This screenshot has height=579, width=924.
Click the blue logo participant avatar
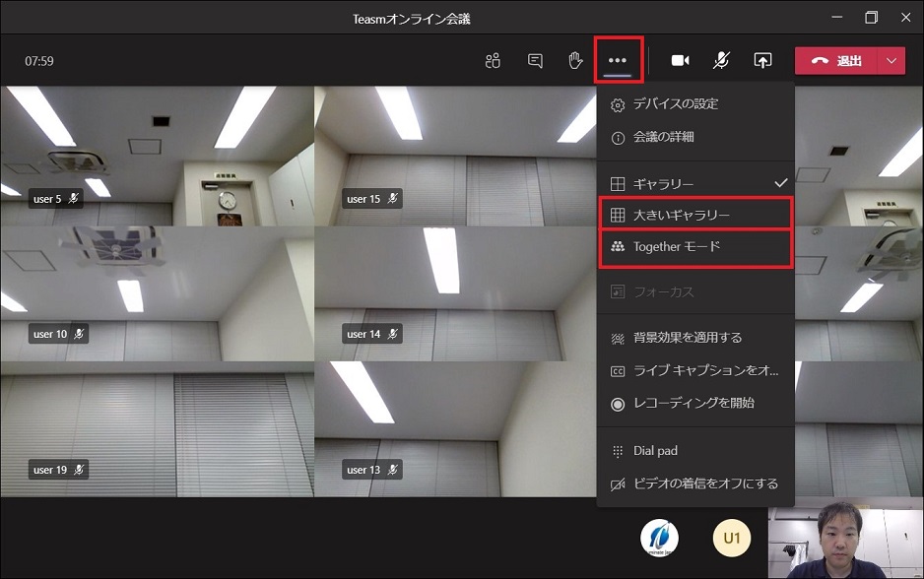pyautogui.click(x=659, y=538)
